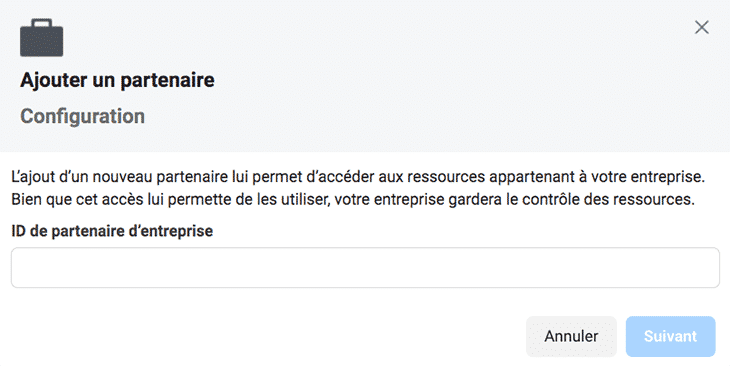Proceed to next step with Suivant
The width and height of the screenshot is (730, 366).
(x=670, y=336)
